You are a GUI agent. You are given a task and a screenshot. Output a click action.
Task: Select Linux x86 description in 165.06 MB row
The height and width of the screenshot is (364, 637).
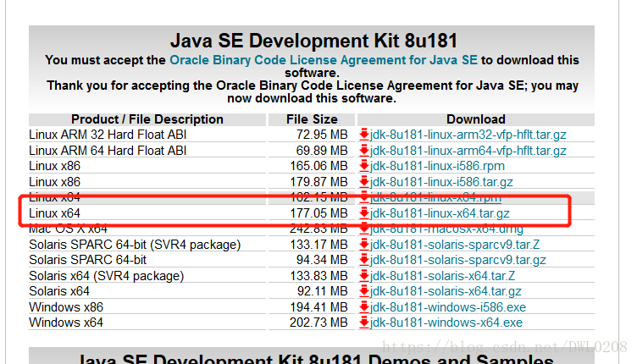click(54, 166)
